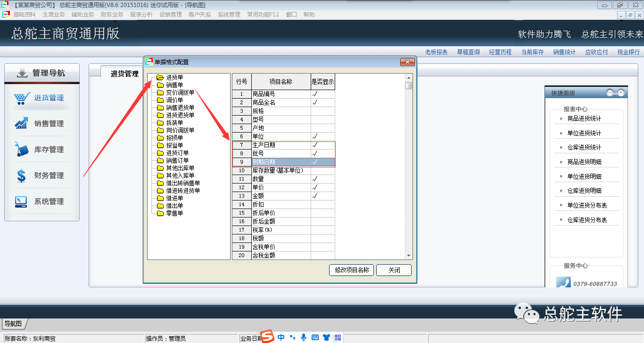The image size is (644, 343).
Task: Toggle 是否显示 for 生产日期 row
Action: point(323,145)
